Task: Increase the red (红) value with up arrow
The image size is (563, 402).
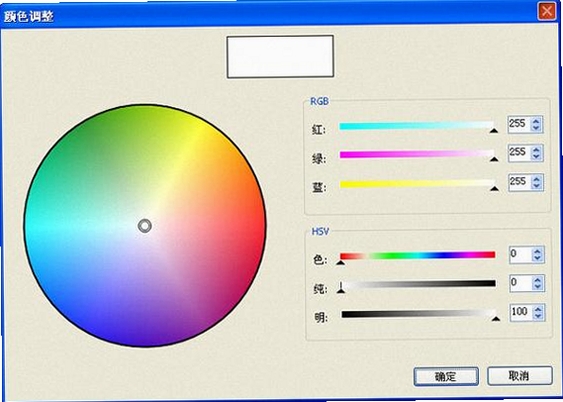Action: [x=536, y=121]
